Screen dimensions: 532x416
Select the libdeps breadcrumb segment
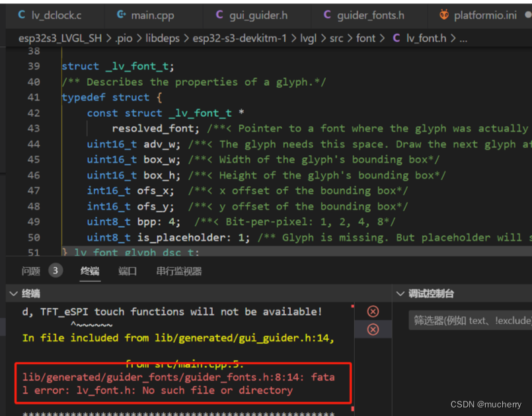[163, 38]
